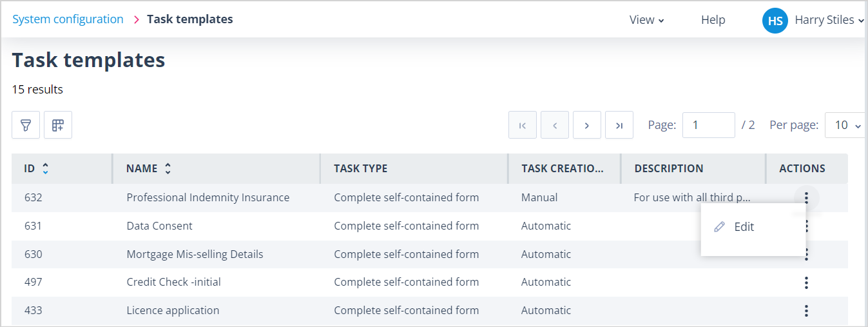This screenshot has width=868, height=327.
Task: Click description 'For use with all third p...'
Action: tap(692, 197)
